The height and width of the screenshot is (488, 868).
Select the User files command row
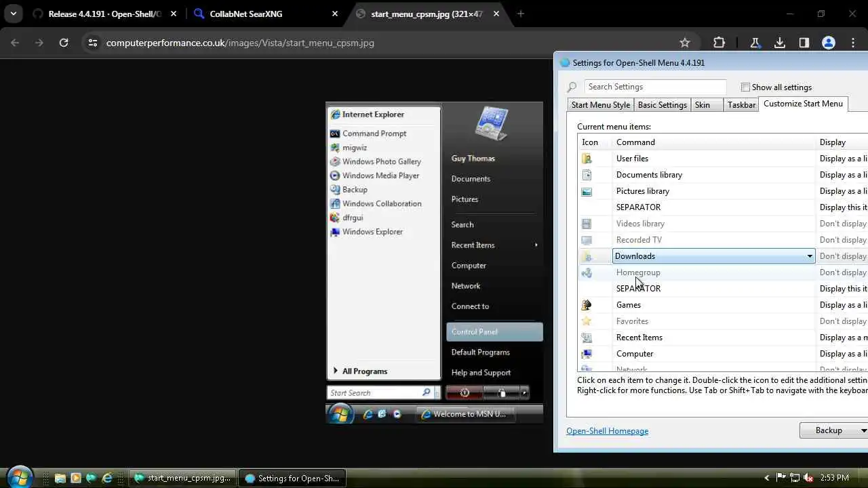(714, 159)
